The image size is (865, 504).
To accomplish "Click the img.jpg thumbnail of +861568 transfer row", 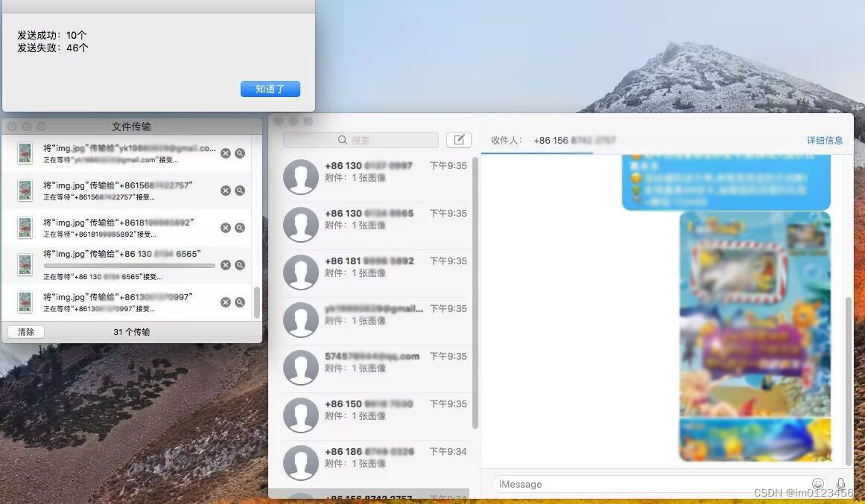I will [x=25, y=191].
